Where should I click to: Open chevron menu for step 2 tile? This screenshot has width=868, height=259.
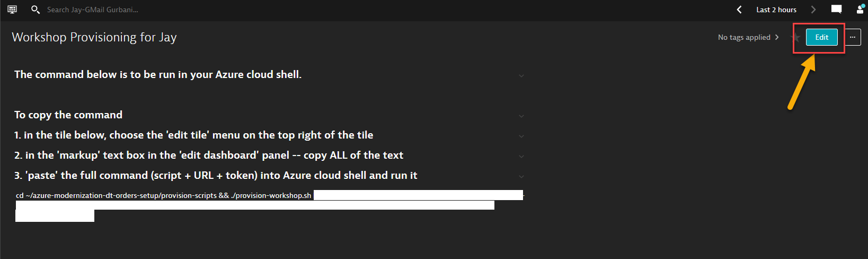point(521,157)
